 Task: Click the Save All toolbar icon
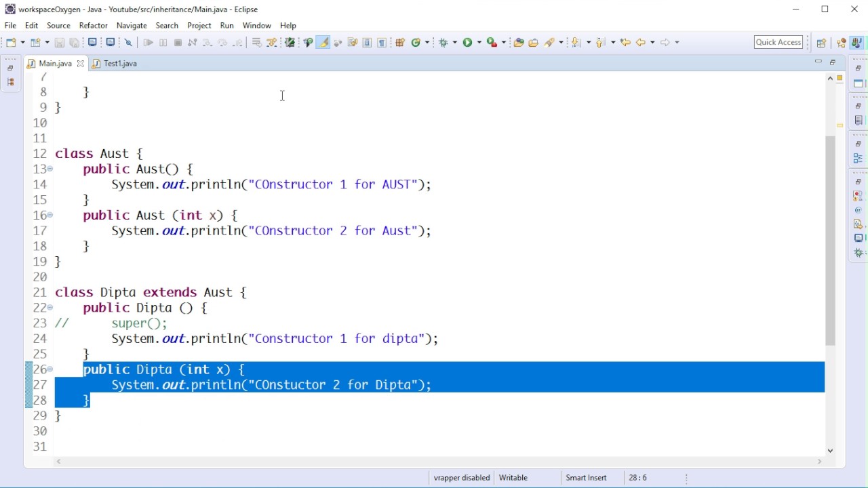75,42
